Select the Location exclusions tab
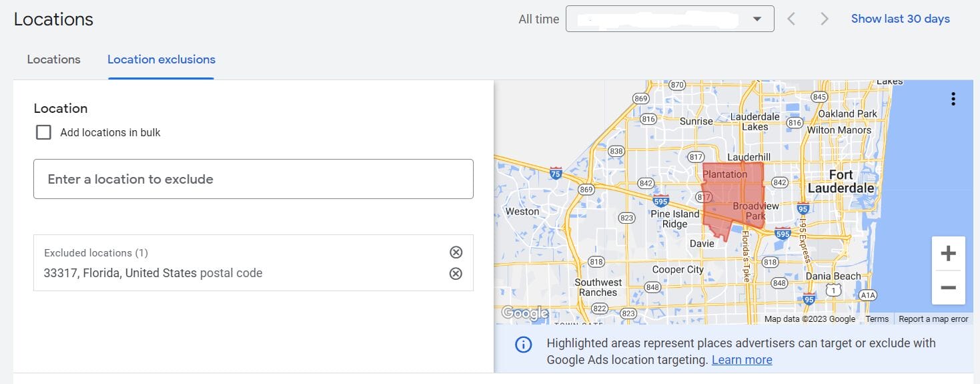980x384 pixels. 161,59
